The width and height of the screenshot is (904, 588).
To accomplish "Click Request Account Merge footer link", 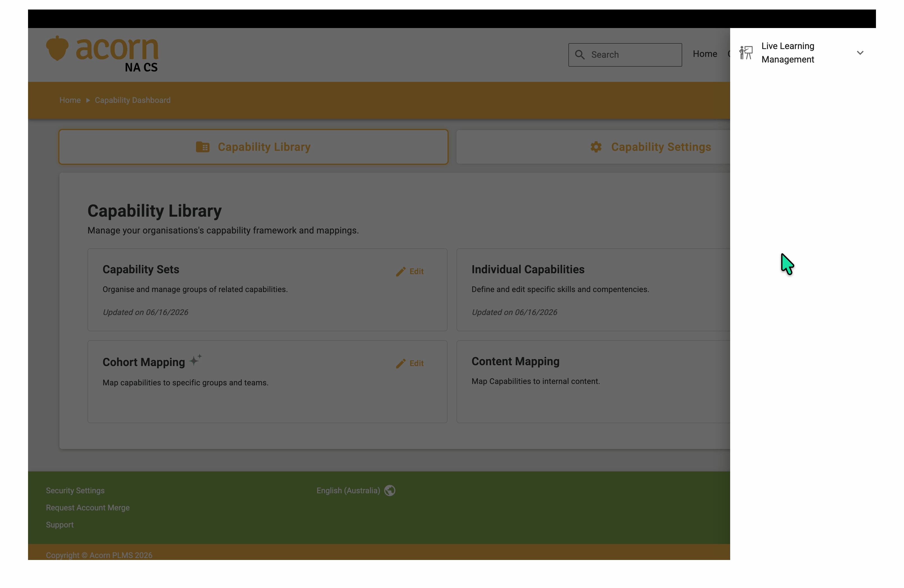I will click(x=88, y=508).
